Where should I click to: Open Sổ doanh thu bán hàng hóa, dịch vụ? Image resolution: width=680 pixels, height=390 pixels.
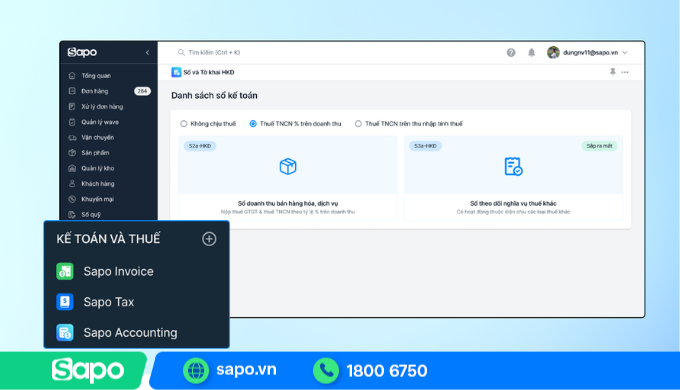pyautogui.click(x=288, y=203)
